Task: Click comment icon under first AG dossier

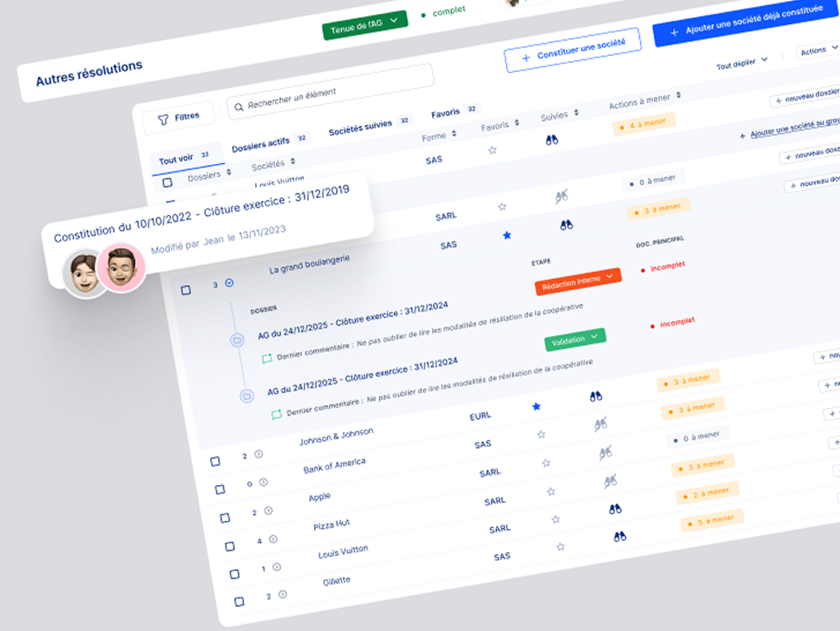Action: click(x=267, y=358)
